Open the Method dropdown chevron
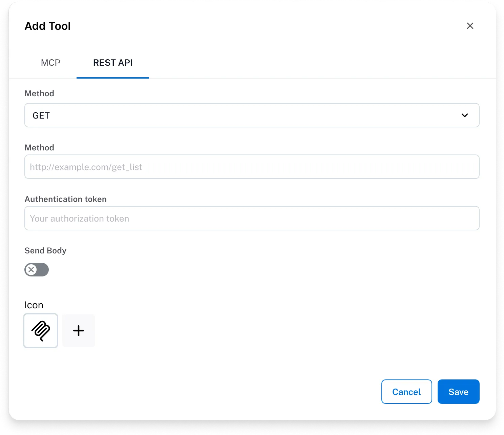 [x=465, y=115]
